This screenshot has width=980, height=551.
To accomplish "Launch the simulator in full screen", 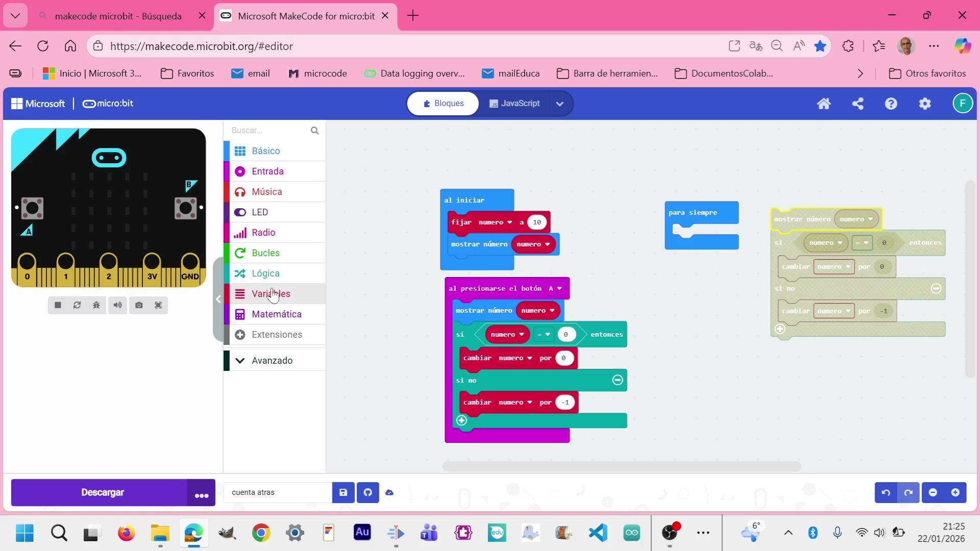I will pos(158,305).
